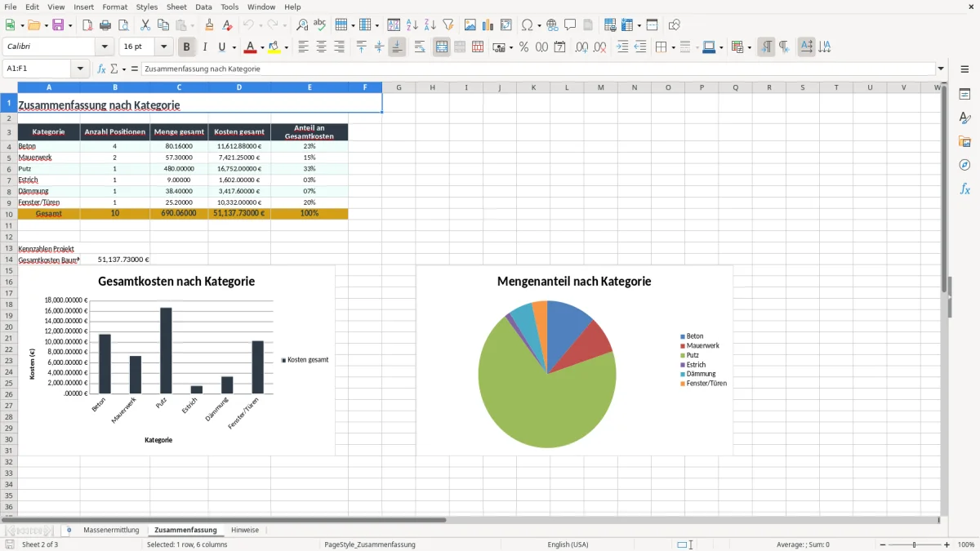Add a decimal place
Image resolution: width=980 pixels, height=551 pixels.
pos(582,47)
